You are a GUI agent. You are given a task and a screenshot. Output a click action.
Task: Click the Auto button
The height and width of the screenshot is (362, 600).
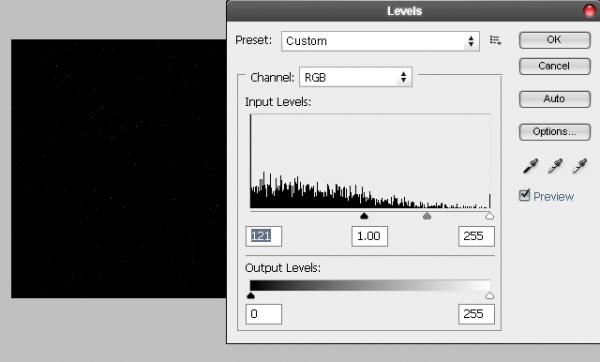point(554,99)
